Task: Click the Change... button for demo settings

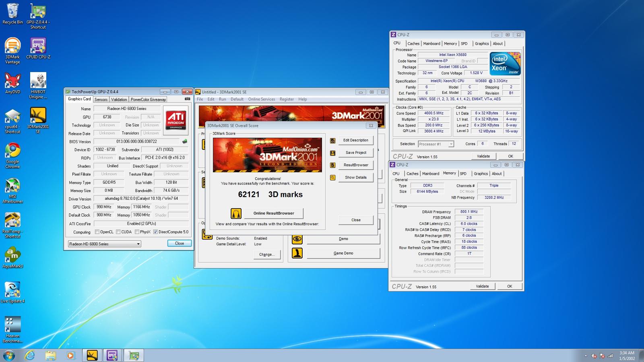Action: coord(267,254)
